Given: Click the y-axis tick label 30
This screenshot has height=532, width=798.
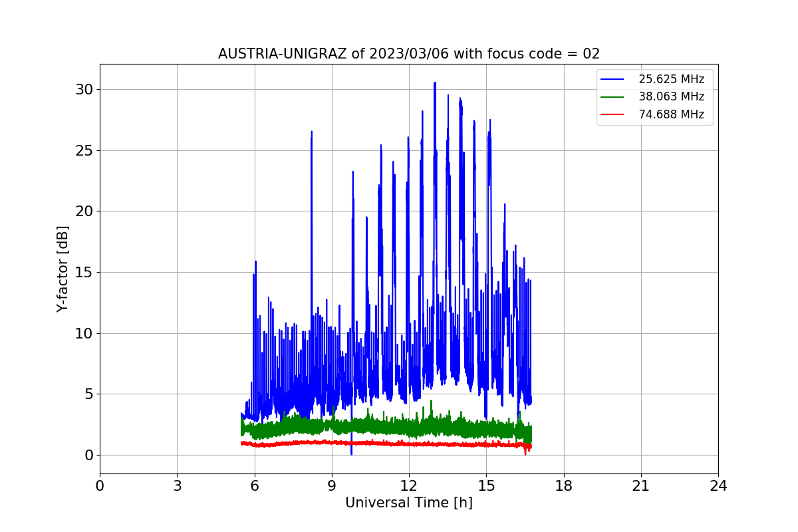Looking at the screenshot, I should point(84,89).
